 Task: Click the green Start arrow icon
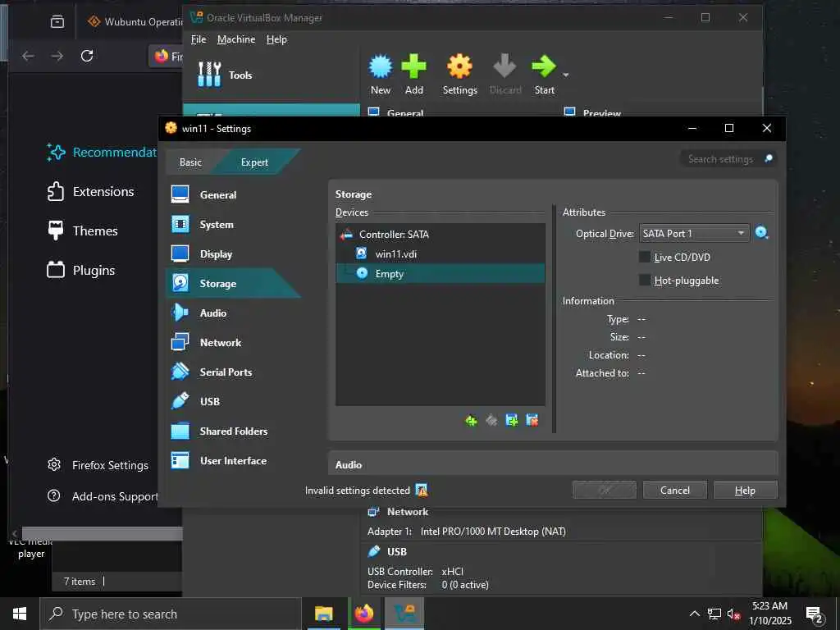point(544,66)
